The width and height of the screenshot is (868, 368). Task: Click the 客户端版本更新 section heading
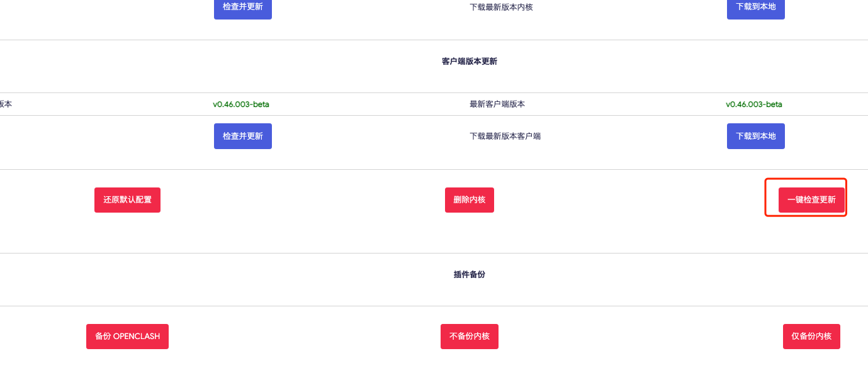[470, 62]
